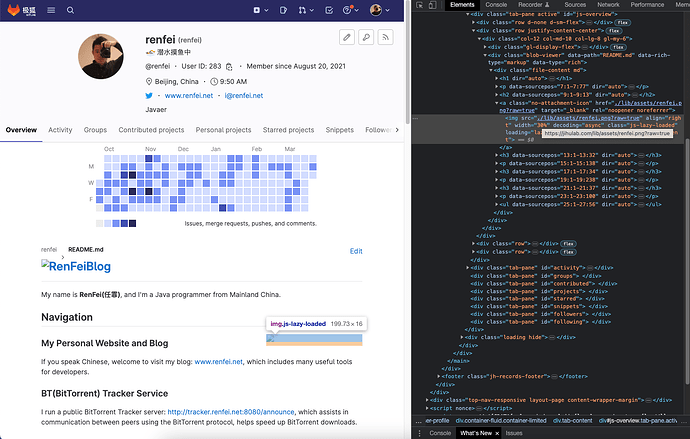Image resolution: width=690 pixels, height=439 pixels.
Task: Open the broken RenFeiBlog image link
Action: tap(76, 266)
